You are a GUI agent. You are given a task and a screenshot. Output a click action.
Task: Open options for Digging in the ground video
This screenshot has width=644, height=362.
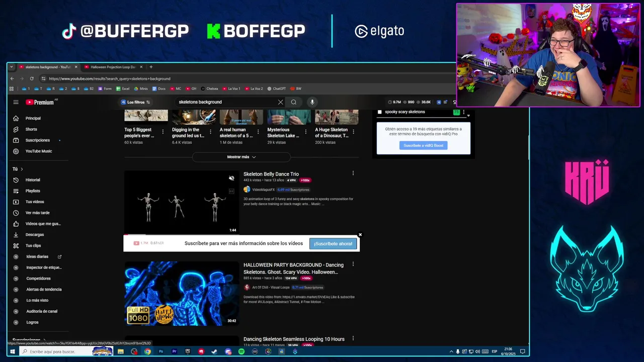210,132
